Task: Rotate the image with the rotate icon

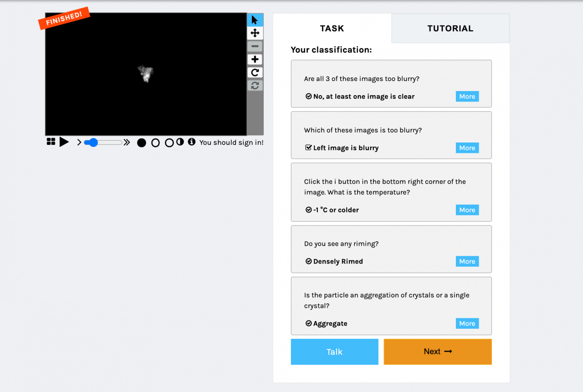Action: [255, 72]
